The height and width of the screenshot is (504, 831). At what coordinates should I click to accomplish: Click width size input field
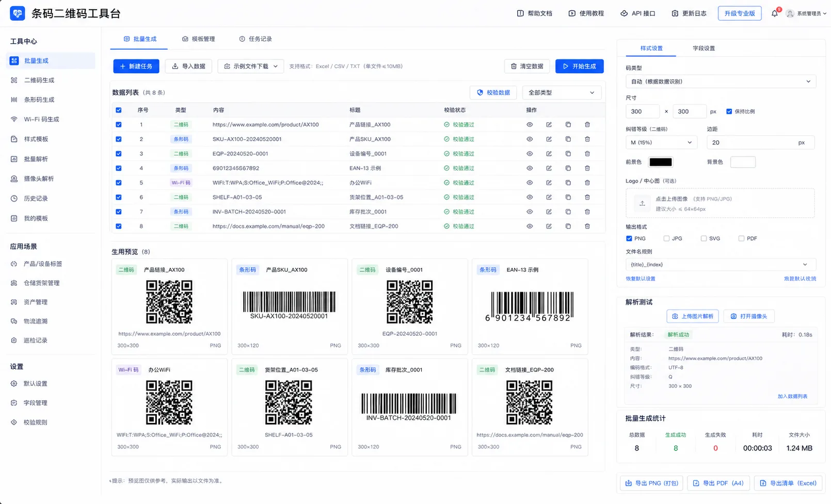point(643,111)
